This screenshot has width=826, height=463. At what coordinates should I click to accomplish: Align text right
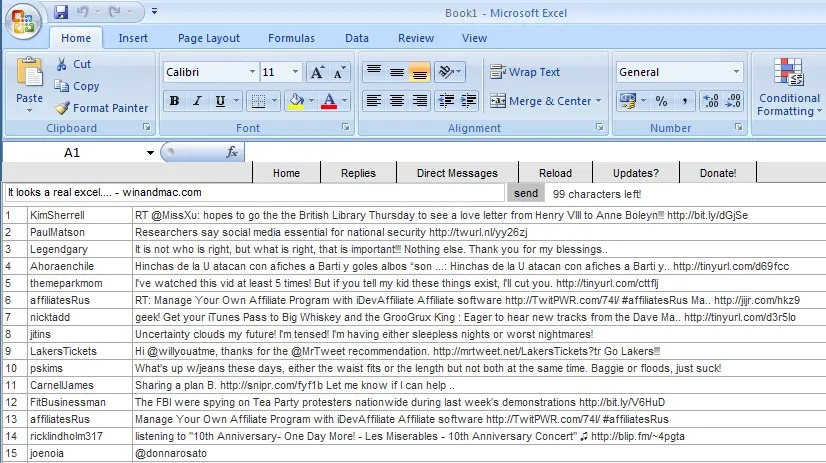tap(419, 101)
